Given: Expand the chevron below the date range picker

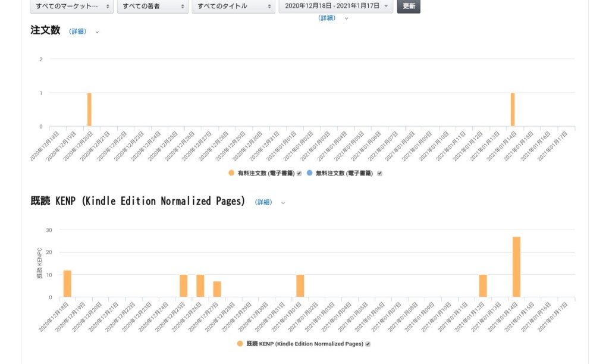Looking at the screenshot, I should tap(347, 18).
